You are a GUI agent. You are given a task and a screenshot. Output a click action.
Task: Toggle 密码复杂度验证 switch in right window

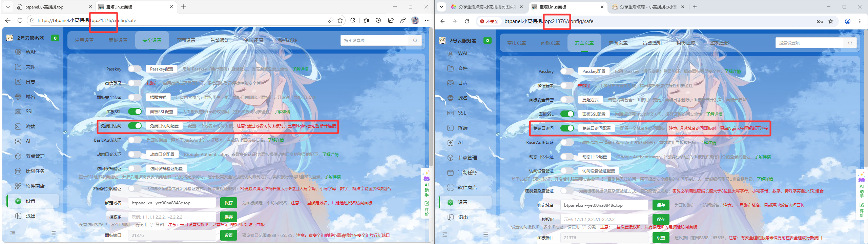pos(567,191)
